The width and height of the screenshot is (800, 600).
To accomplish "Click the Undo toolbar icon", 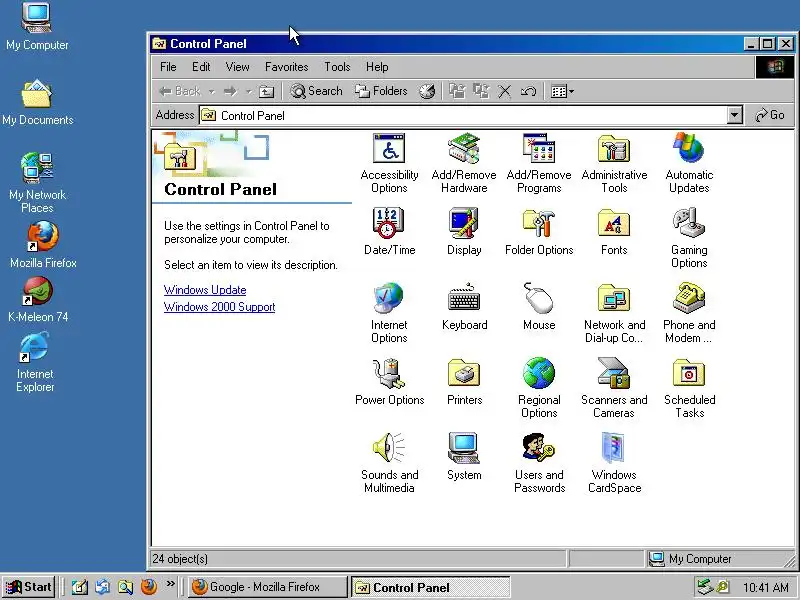I will [x=528, y=91].
